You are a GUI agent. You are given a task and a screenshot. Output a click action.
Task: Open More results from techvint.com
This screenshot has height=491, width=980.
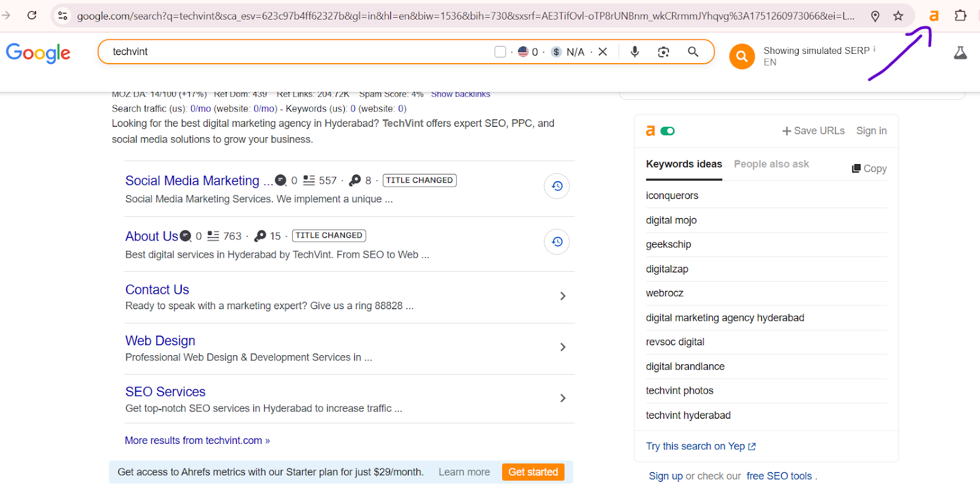point(197,440)
